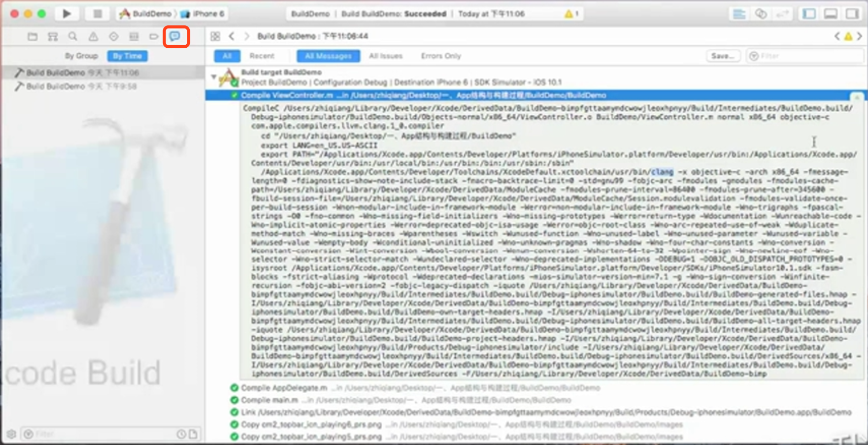The image size is (868, 445).
Task: Open the related items grid menu
Action: [215, 36]
